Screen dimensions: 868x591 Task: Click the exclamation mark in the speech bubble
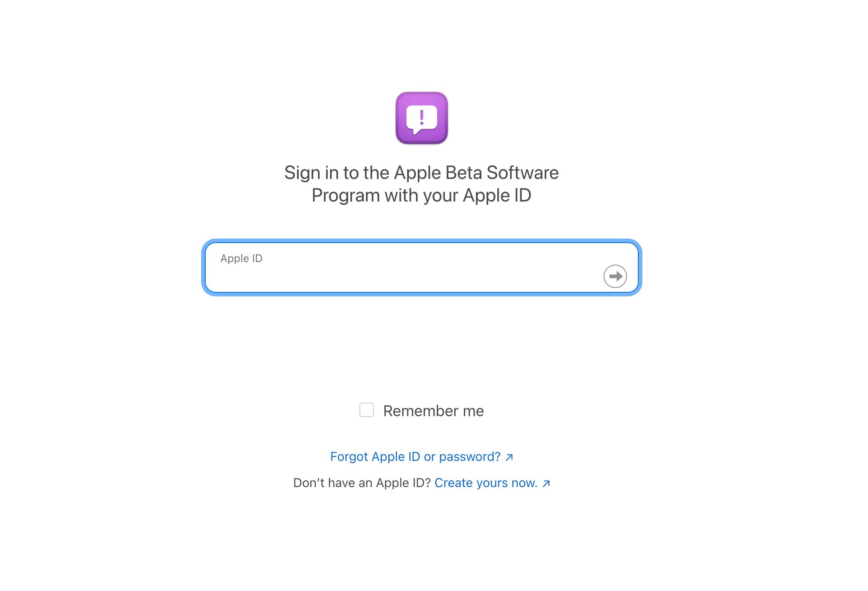click(x=422, y=117)
